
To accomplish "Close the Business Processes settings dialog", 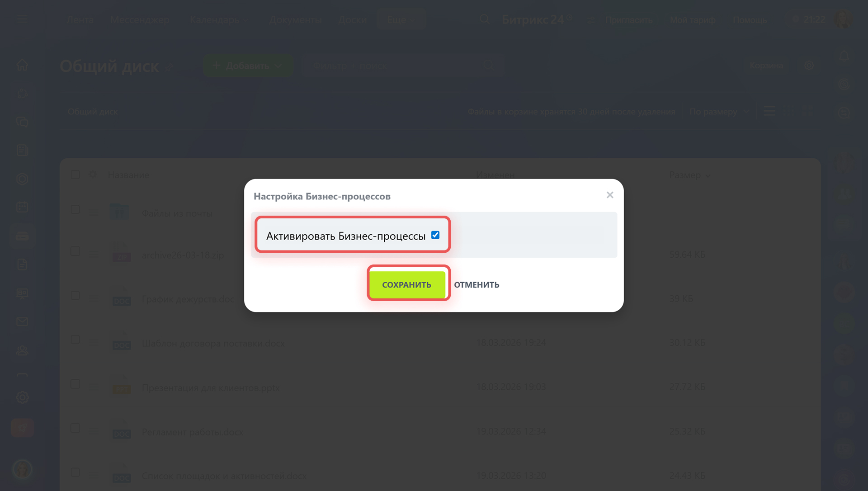I will click(x=610, y=195).
